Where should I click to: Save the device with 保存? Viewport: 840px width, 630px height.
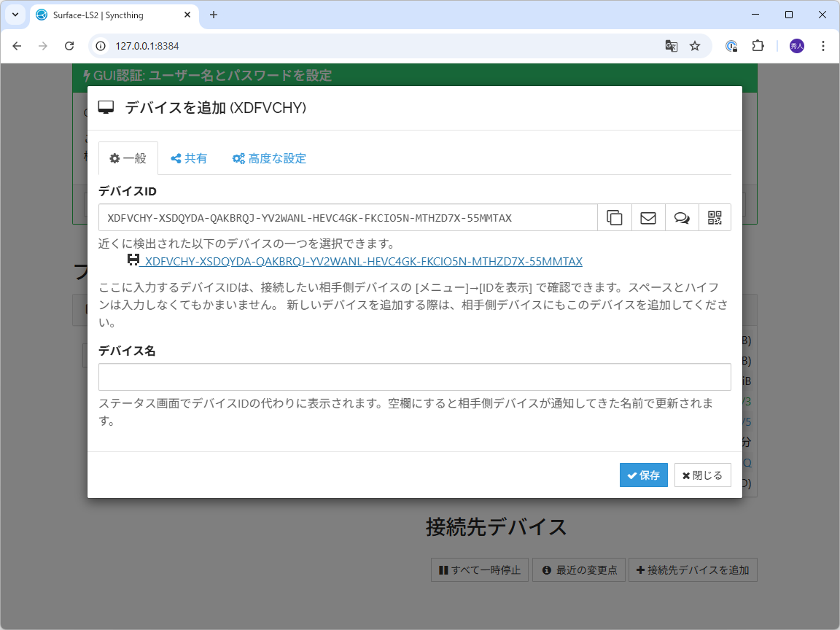(643, 475)
